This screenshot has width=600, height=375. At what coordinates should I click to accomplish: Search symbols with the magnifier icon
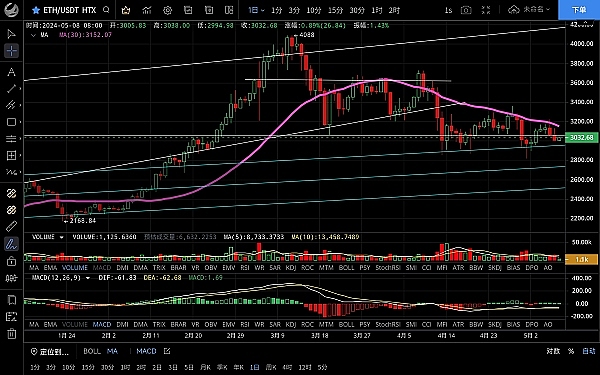[x=106, y=10]
